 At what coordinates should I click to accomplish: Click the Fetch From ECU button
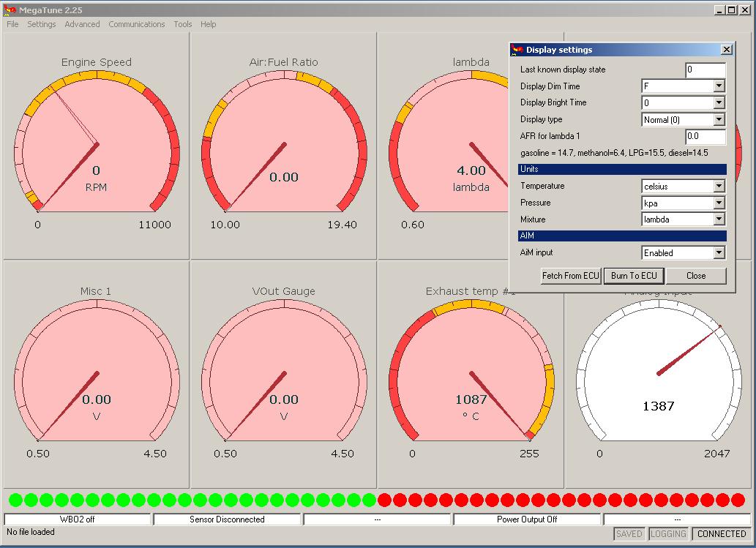[x=571, y=276]
